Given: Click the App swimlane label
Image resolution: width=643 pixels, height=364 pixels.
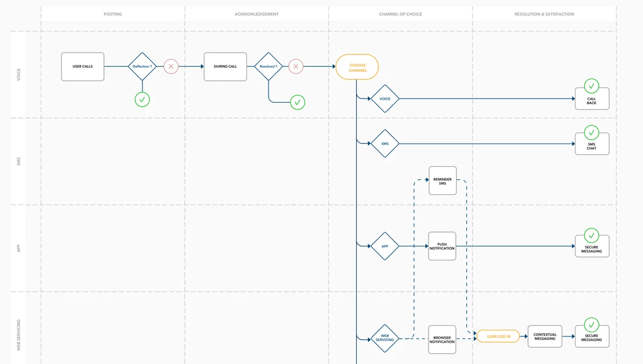Looking at the screenshot, I should coord(19,248).
